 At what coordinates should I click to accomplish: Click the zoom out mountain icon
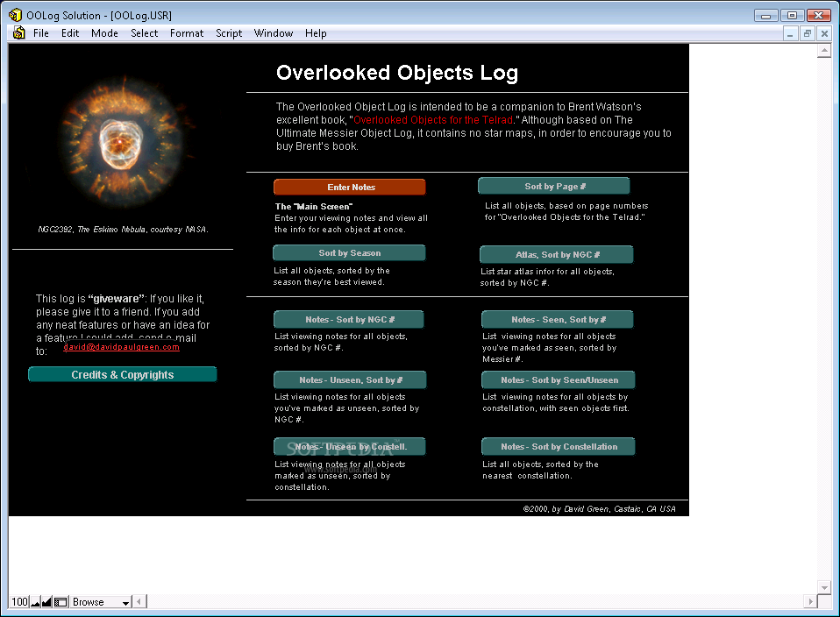[x=35, y=602]
